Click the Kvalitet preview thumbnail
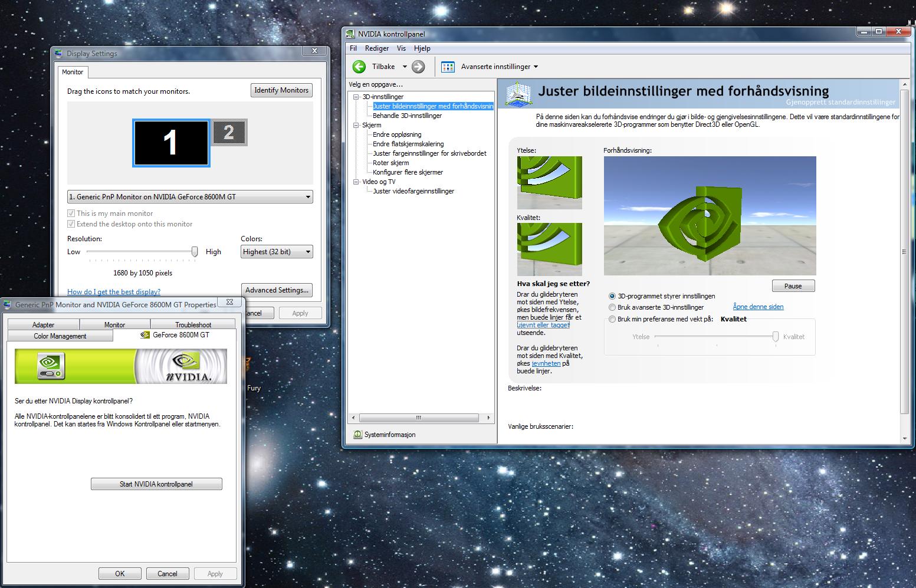This screenshot has width=916, height=588. (549, 249)
